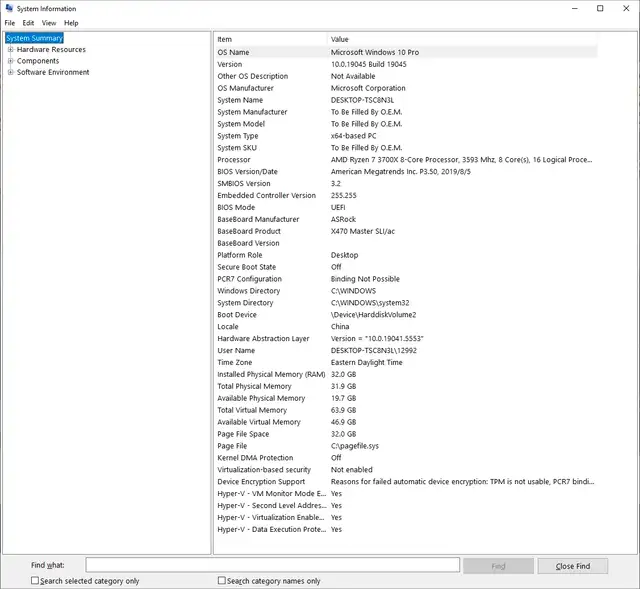Click the ASRock value
640x589 pixels.
343,219
